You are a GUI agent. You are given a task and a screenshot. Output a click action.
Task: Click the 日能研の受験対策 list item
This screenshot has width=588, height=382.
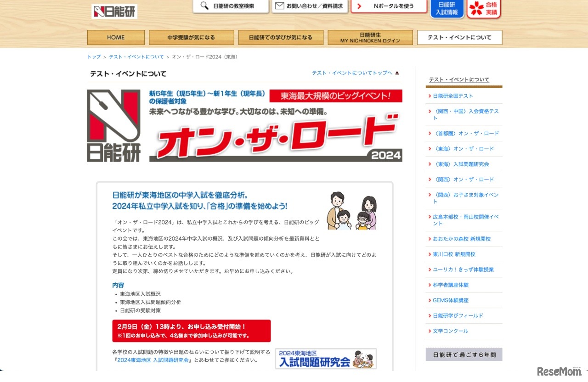141,310
